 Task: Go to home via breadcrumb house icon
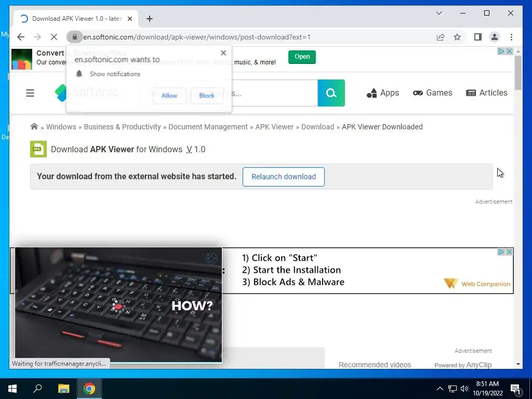click(34, 127)
